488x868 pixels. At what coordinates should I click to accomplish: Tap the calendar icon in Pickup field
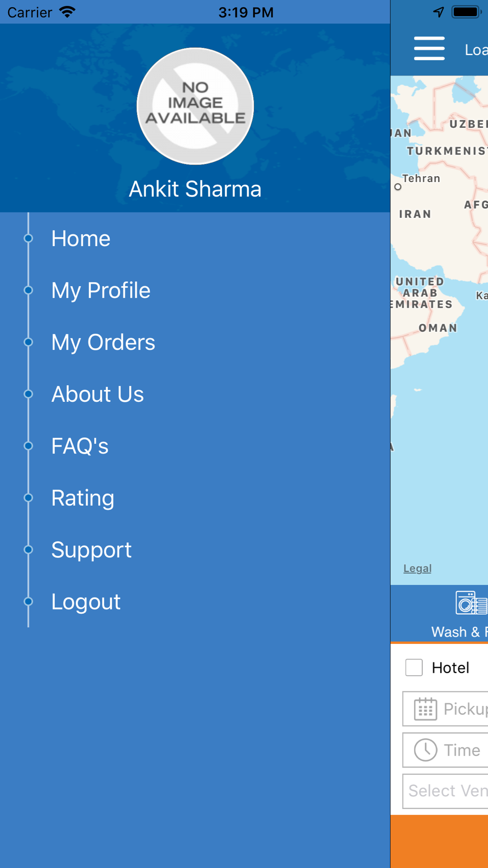[x=426, y=709]
